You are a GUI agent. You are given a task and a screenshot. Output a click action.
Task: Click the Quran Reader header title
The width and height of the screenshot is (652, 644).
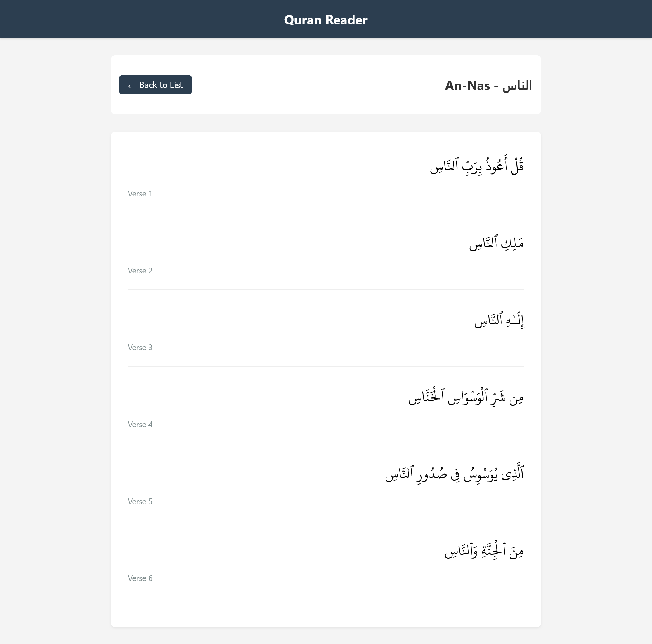(x=326, y=20)
